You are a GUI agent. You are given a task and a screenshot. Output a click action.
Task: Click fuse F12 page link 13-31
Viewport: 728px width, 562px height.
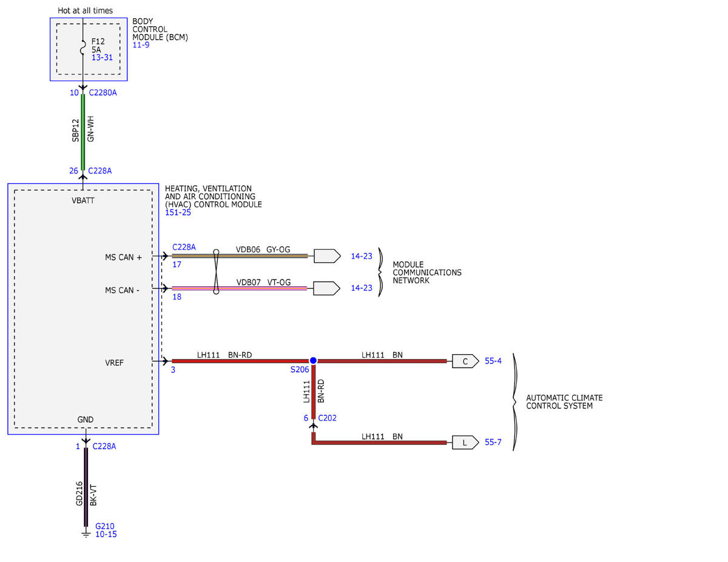(102, 58)
